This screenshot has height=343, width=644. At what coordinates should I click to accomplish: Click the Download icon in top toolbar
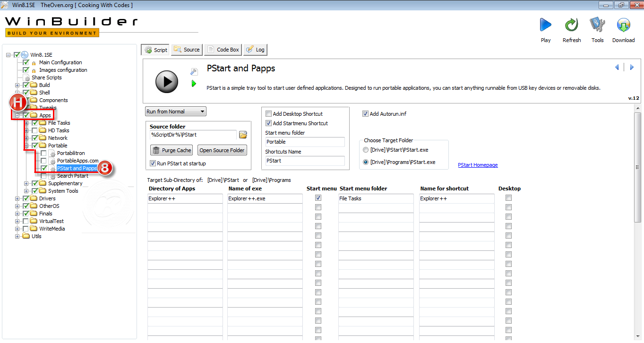(x=623, y=25)
